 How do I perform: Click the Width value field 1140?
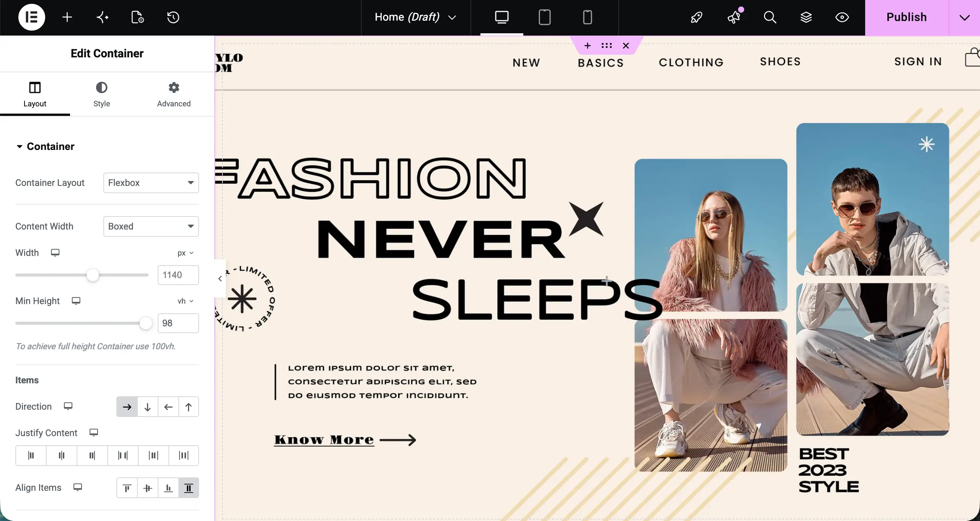178,275
